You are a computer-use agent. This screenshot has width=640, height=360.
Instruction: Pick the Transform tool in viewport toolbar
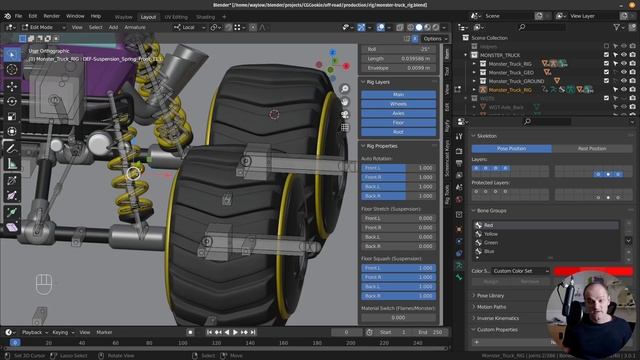[x=12, y=131]
